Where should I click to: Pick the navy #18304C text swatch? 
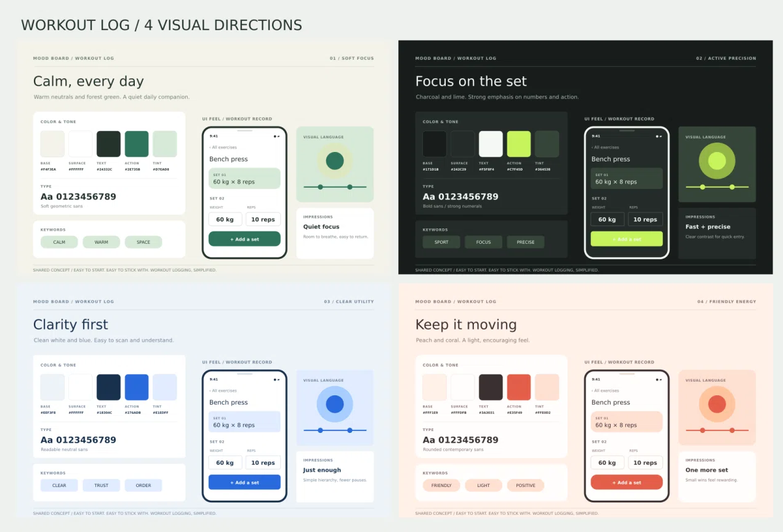coord(108,387)
